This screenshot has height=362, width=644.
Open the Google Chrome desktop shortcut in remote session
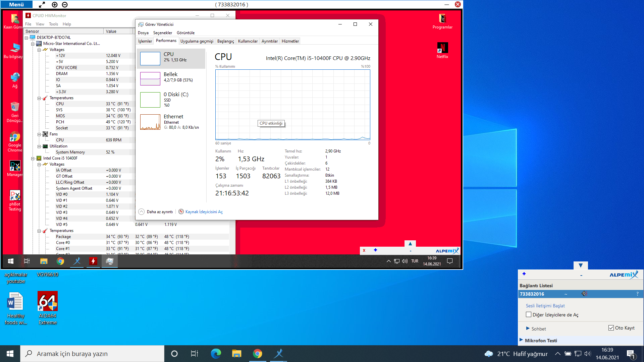pos(15,142)
